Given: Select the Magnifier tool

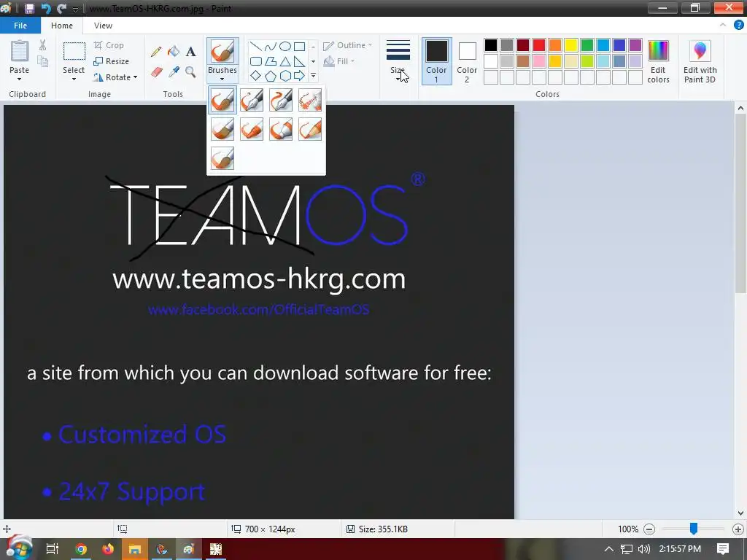Looking at the screenshot, I should tap(190, 72).
